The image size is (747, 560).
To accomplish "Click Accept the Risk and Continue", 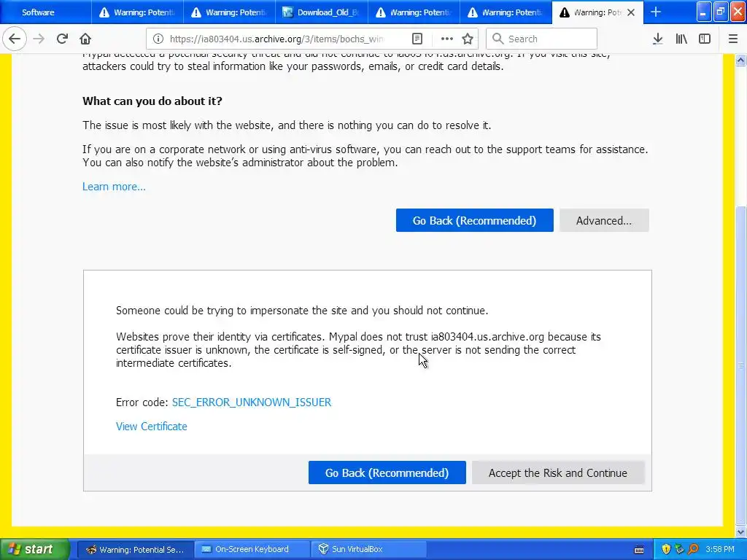I will pyautogui.click(x=558, y=472).
